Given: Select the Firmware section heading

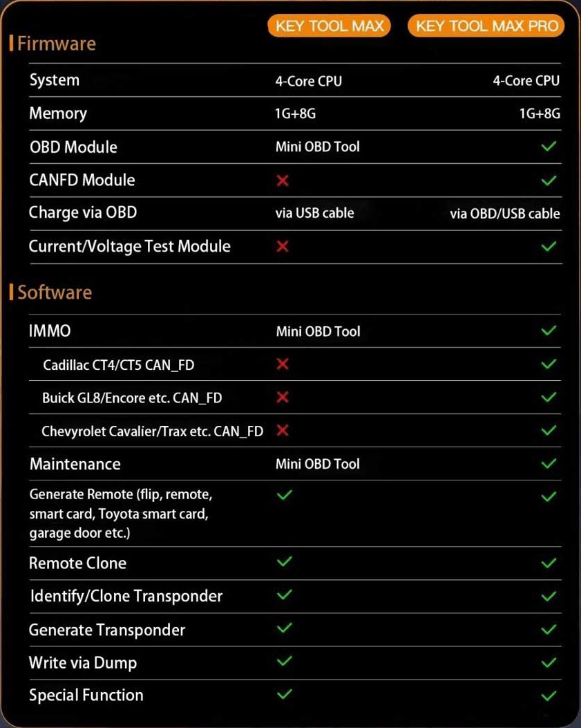Looking at the screenshot, I should [56, 44].
